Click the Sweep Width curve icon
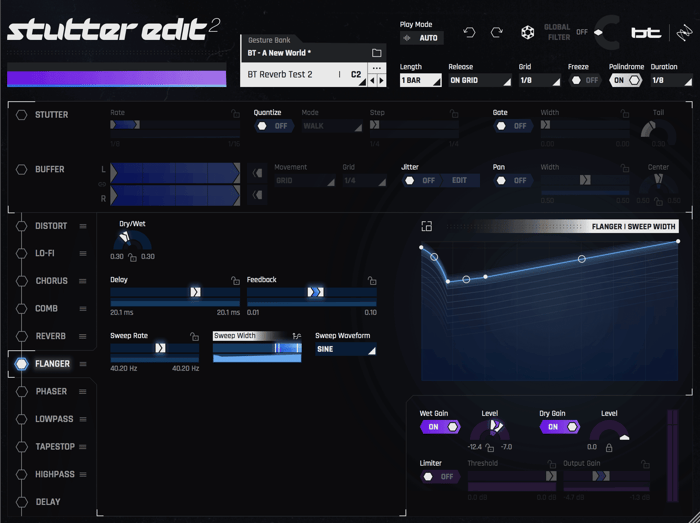700x523 pixels. [x=296, y=336]
